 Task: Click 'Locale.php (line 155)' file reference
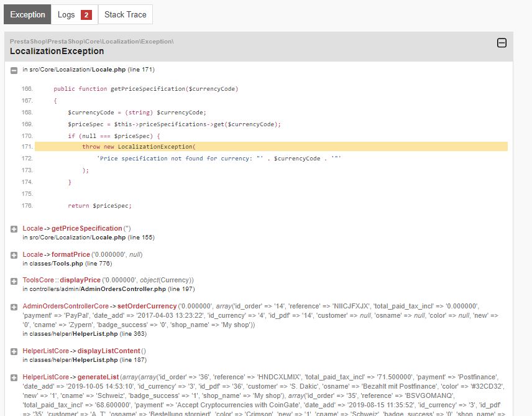click(123, 238)
